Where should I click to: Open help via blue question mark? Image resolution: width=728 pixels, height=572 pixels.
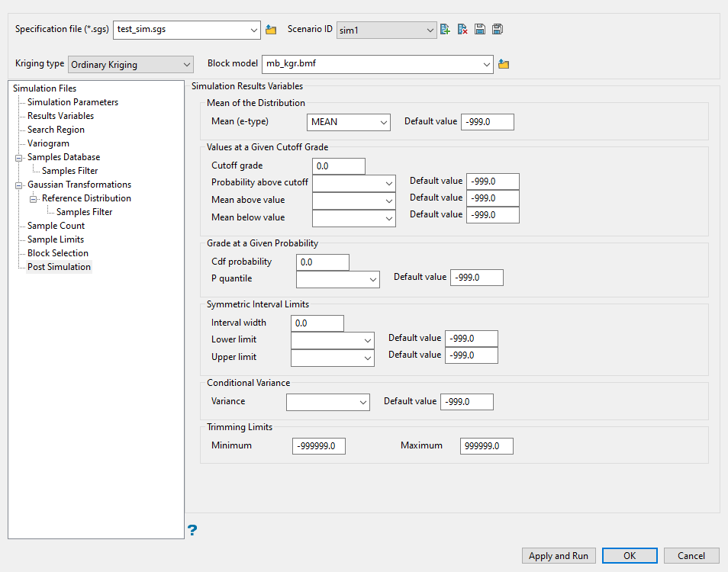click(192, 529)
